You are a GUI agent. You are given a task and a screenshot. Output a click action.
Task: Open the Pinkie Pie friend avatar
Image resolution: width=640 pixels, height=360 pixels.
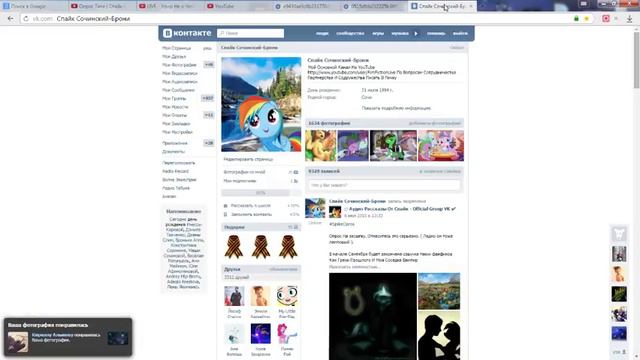coord(287,334)
